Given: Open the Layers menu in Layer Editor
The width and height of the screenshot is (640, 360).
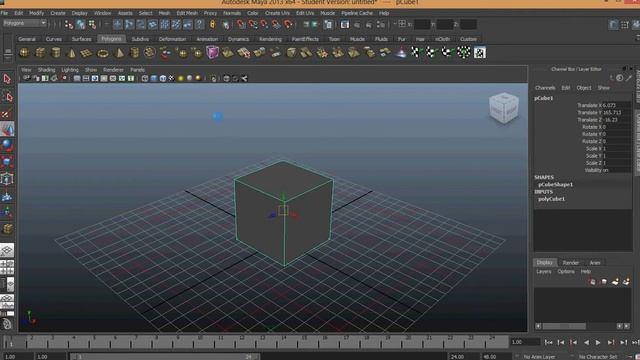Looking at the screenshot, I should point(544,271).
